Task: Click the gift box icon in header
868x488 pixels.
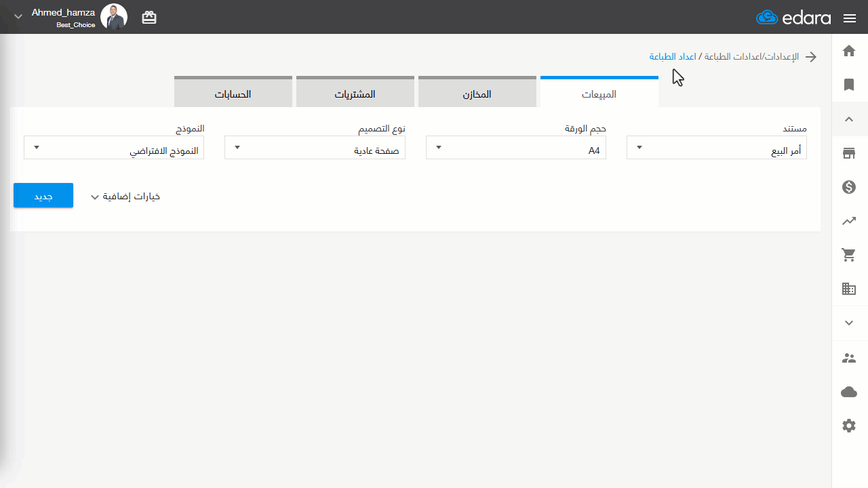Action: click(149, 18)
